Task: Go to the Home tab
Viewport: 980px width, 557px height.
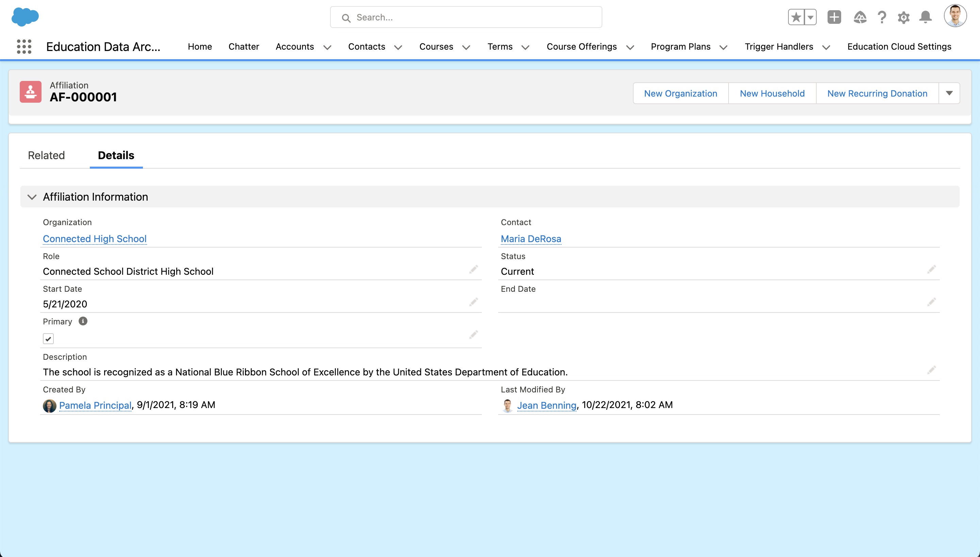Action: pyautogui.click(x=200, y=47)
